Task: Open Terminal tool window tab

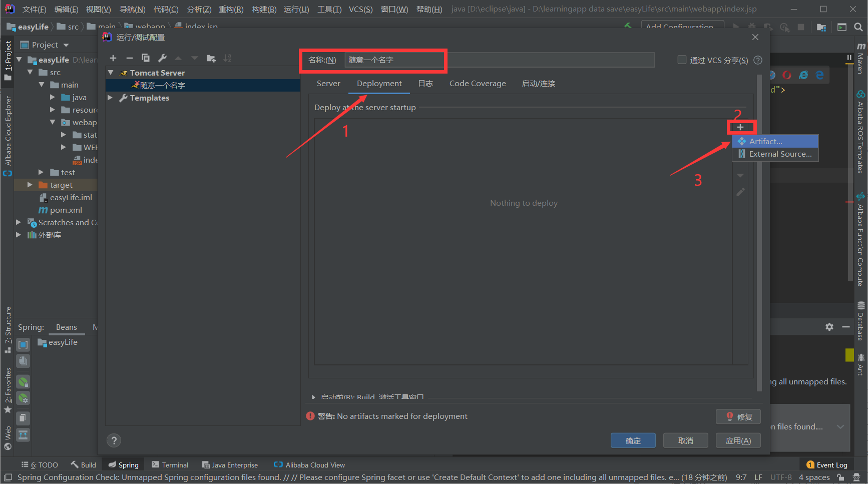Action: click(170, 465)
